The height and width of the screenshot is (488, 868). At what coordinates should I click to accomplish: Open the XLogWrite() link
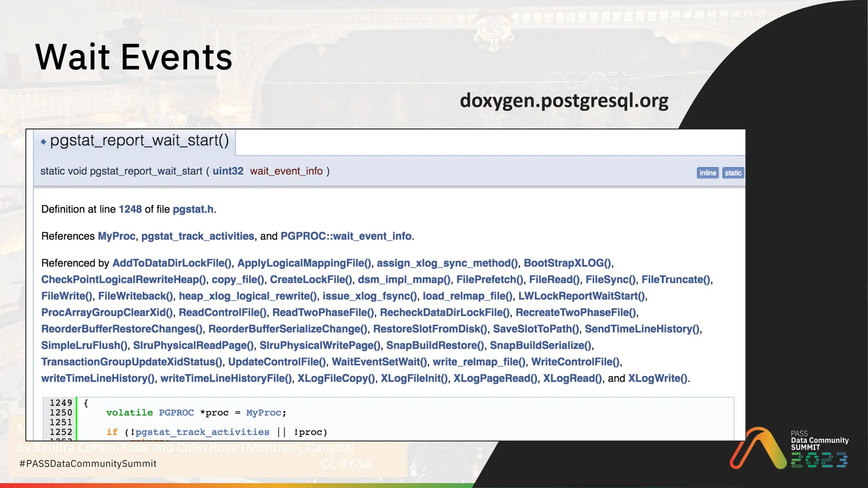pyautogui.click(x=658, y=378)
